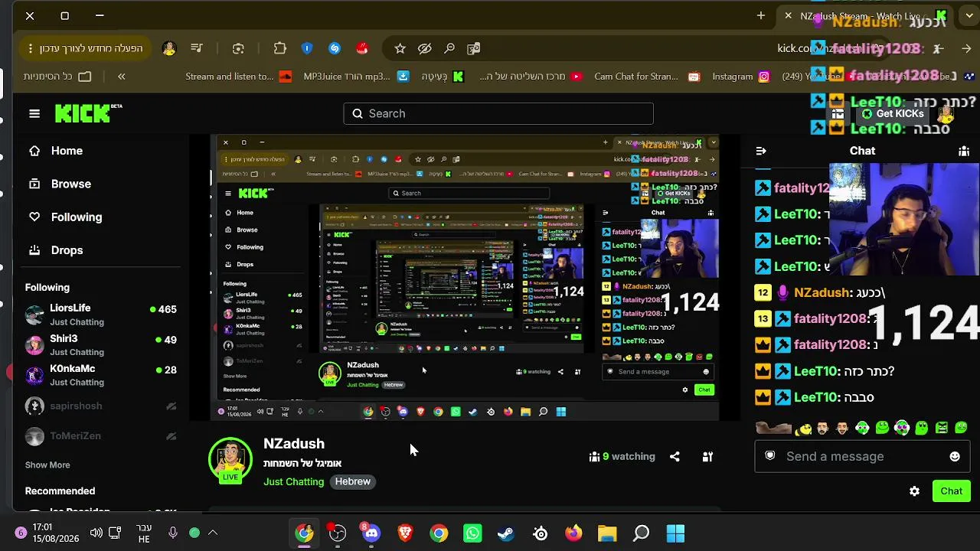This screenshot has width=980, height=551.
Task: Share the stream with the share icon
Action: [x=675, y=457]
